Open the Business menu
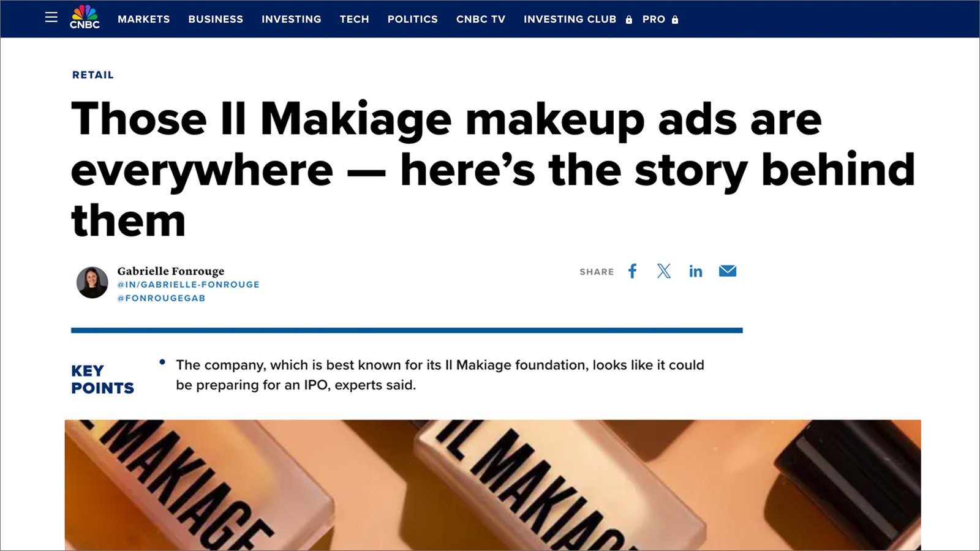 pyautogui.click(x=216, y=19)
